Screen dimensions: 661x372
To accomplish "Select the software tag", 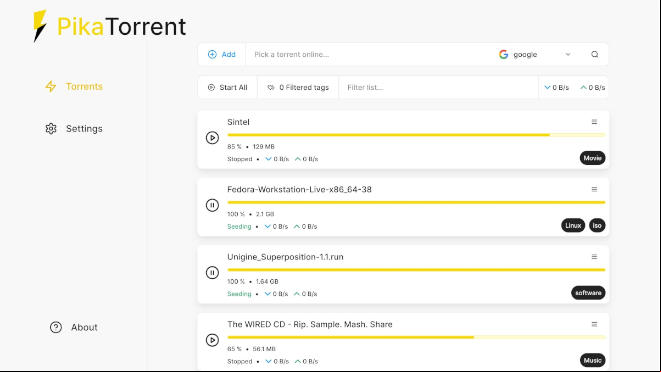I will pyautogui.click(x=588, y=293).
